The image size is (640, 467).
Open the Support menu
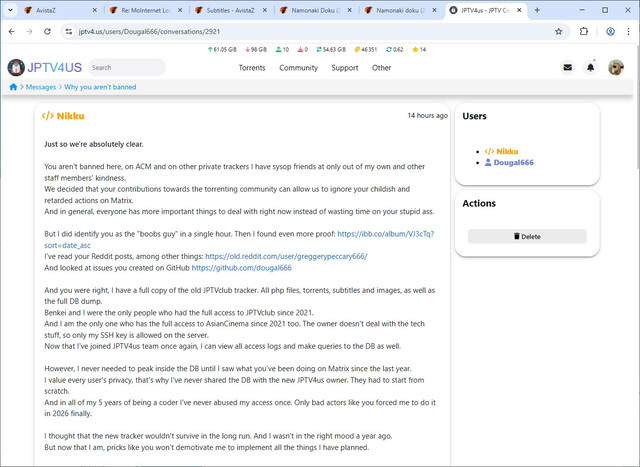(345, 68)
